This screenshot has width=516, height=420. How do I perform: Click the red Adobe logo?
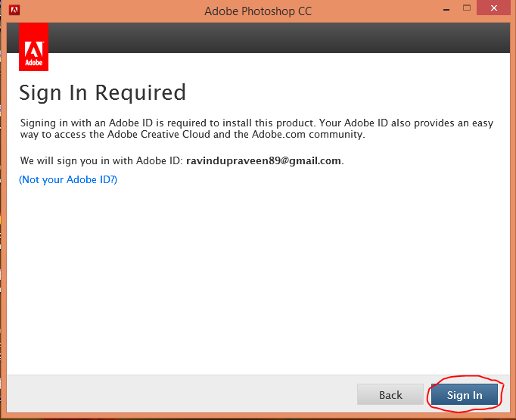(33, 47)
